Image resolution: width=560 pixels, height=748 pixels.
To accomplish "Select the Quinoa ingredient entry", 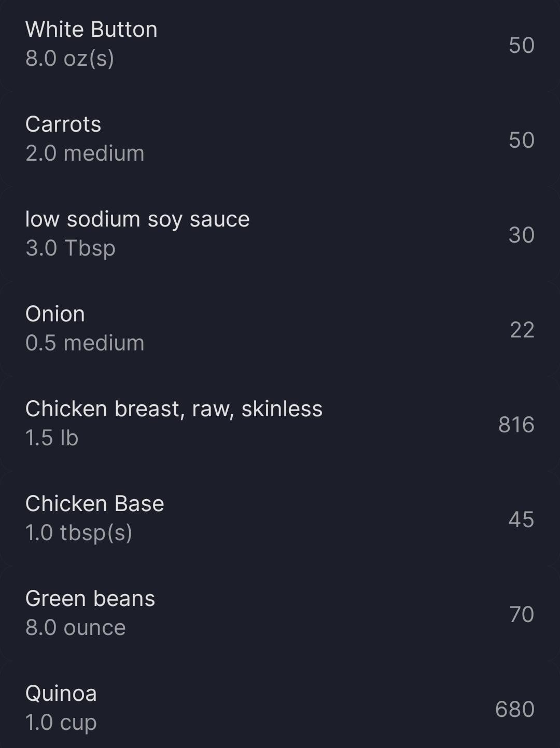I will [61, 694].
